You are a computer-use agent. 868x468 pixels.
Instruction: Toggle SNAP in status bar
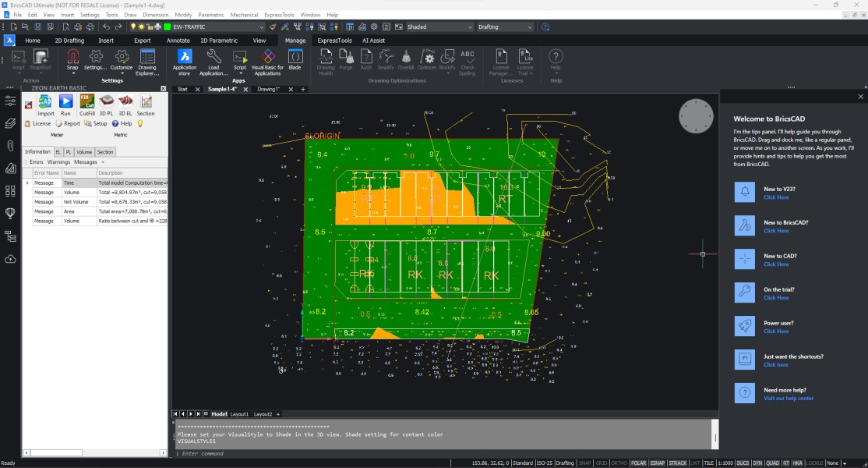tap(585, 463)
